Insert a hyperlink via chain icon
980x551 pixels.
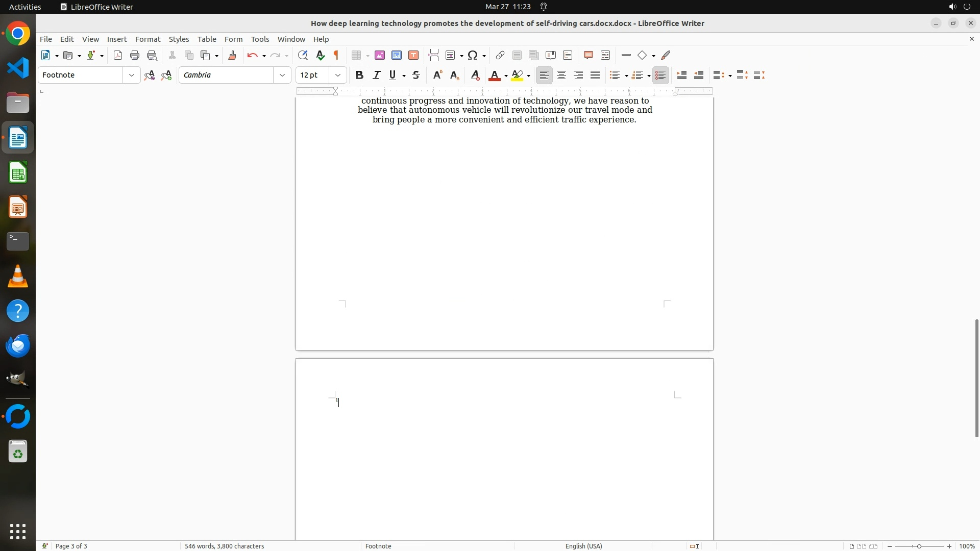pyautogui.click(x=500, y=56)
